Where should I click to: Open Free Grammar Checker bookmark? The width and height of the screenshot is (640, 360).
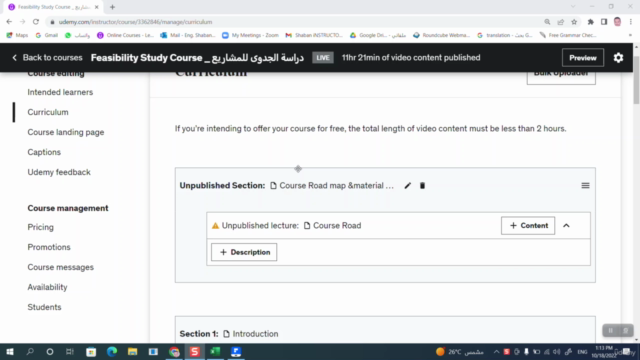(x=568, y=36)
